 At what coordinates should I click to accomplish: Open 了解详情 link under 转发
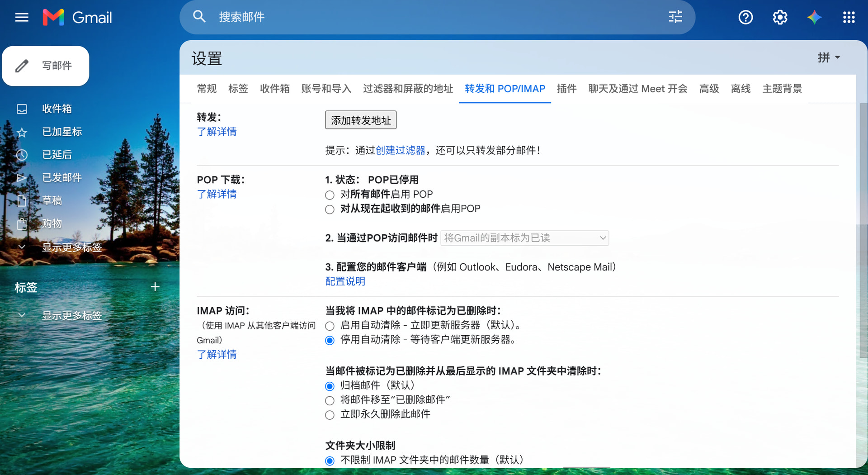click(x=217, y=132)
